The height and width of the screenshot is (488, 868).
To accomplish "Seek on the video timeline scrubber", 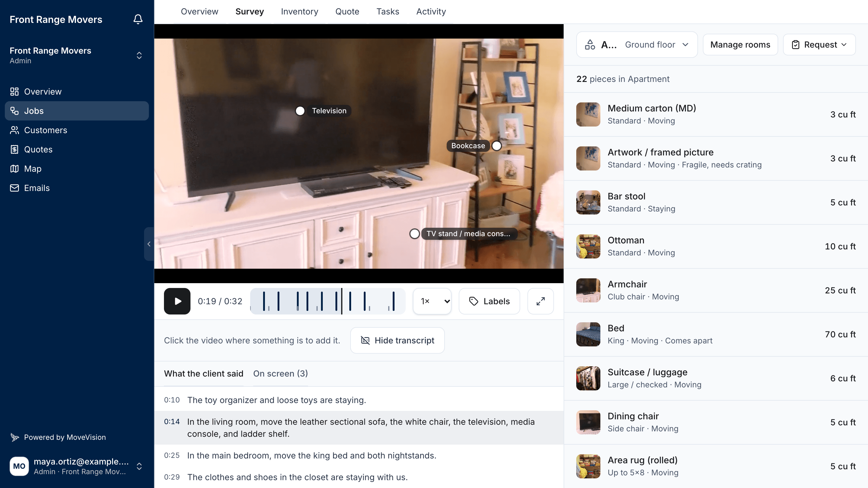I will click(328, 301).
